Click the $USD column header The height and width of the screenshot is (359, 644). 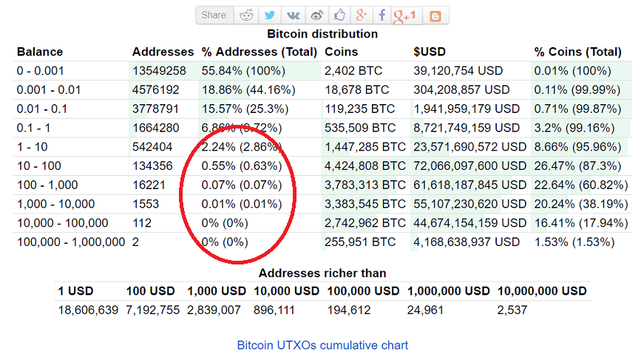coord(429,52)
